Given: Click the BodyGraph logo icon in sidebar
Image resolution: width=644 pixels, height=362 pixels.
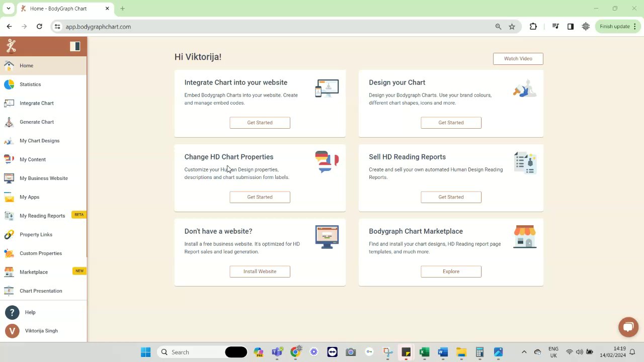Looking at the screenshot, I should click(11, 46).
